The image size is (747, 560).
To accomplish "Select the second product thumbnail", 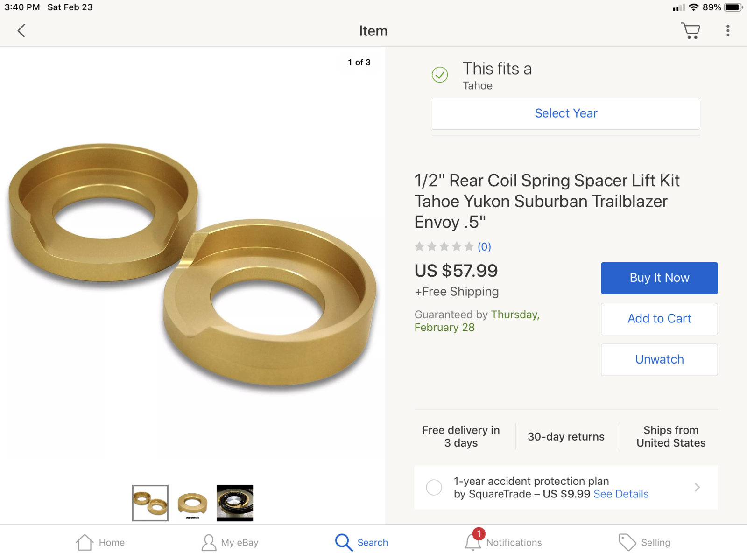I will click(x=192, y=503).
